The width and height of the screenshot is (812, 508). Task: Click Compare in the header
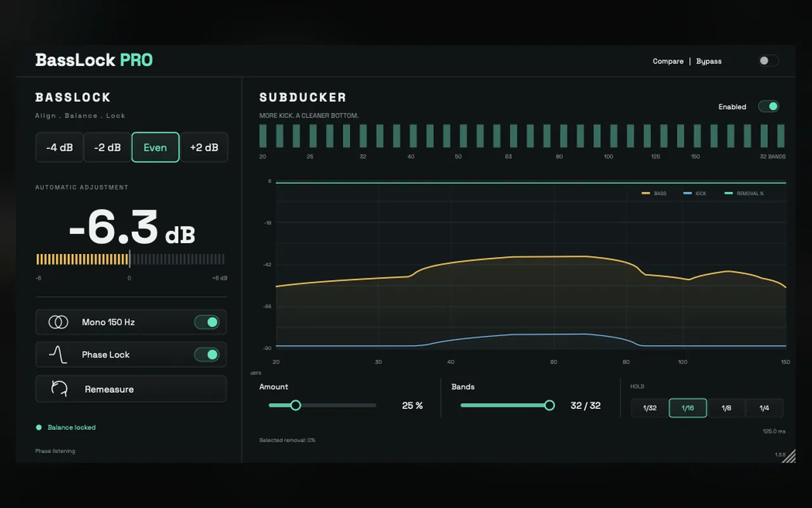pyautogui.click(x=668, y=61)
